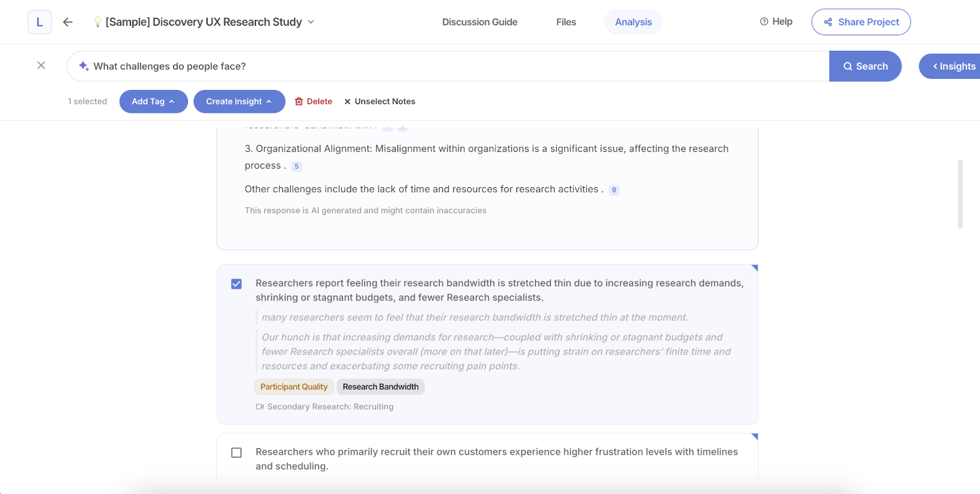Image resolution: width=980 pixels, height=494 pixels.
Task: Open the Help link
Action: (776, 21)
